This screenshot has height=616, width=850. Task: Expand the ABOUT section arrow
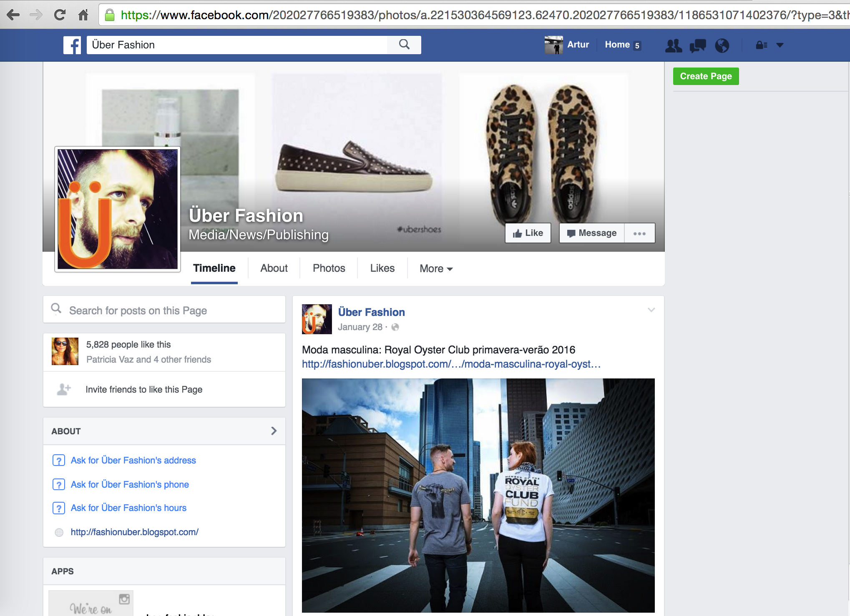274,431
